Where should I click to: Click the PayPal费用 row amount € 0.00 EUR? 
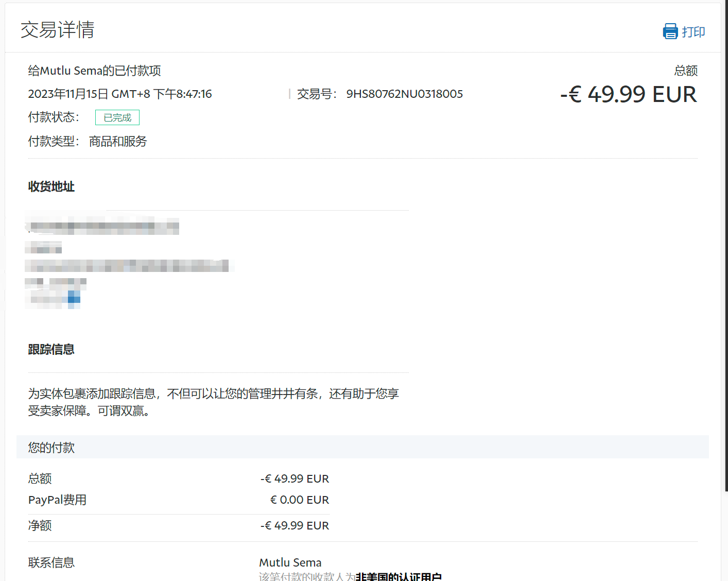pos(299,500)
